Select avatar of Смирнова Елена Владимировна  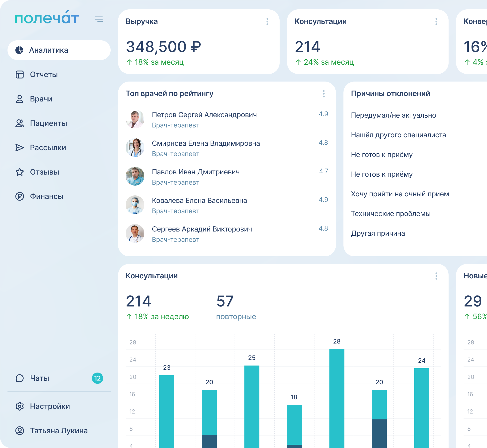(135, 148)
